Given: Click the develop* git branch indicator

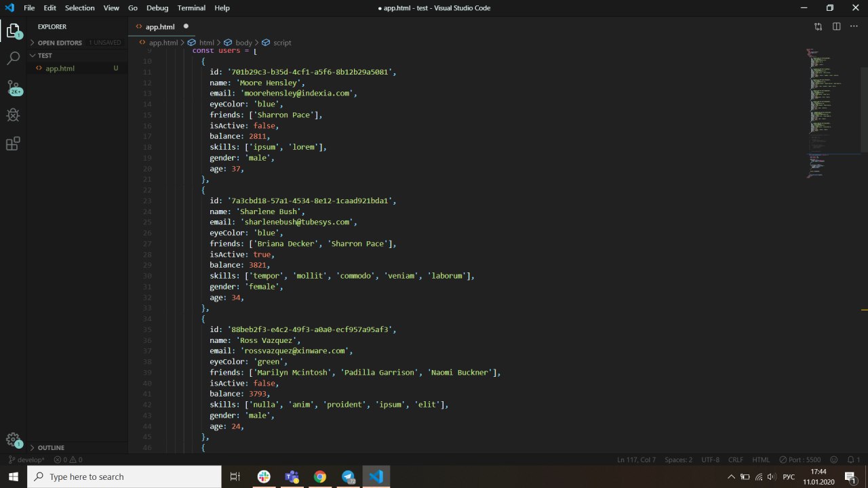Looking at the screenshot, I should pos(26,460).
